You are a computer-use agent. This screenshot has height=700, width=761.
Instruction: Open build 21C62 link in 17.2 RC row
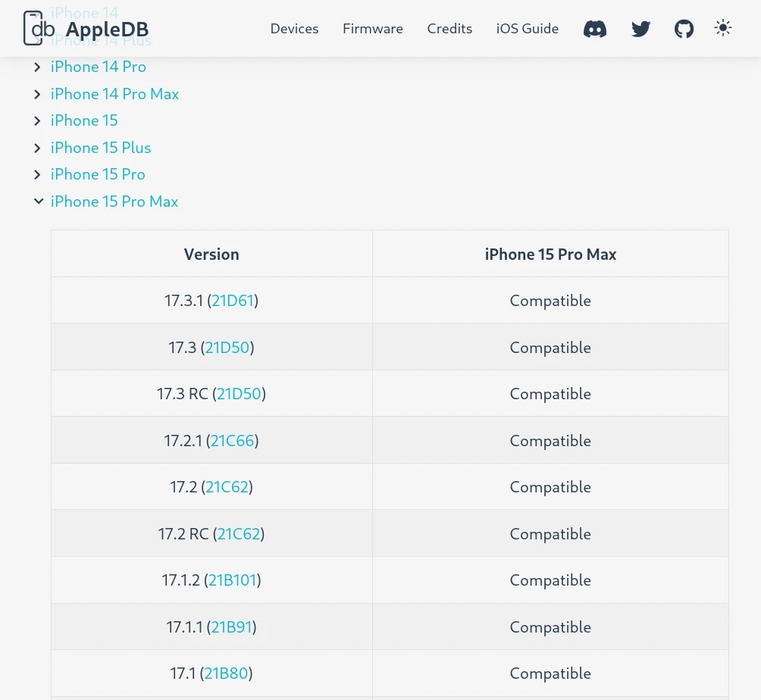(x=239, y=534)
